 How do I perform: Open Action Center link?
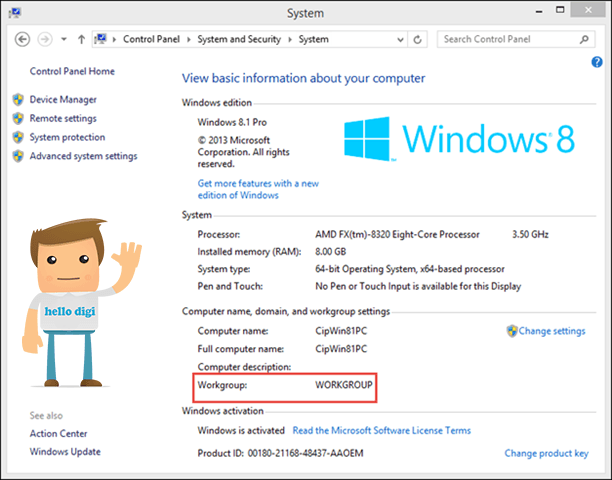coord(59,434)
